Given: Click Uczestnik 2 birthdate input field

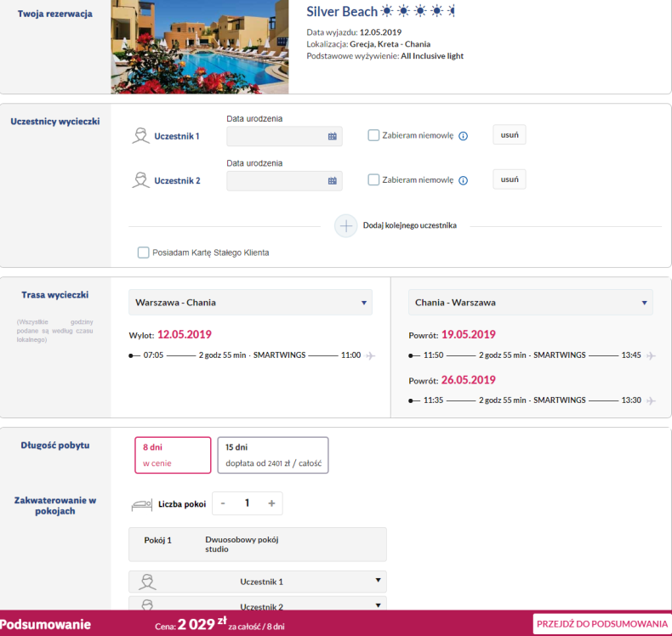Looking at the screenshot, I should point(284,181).
